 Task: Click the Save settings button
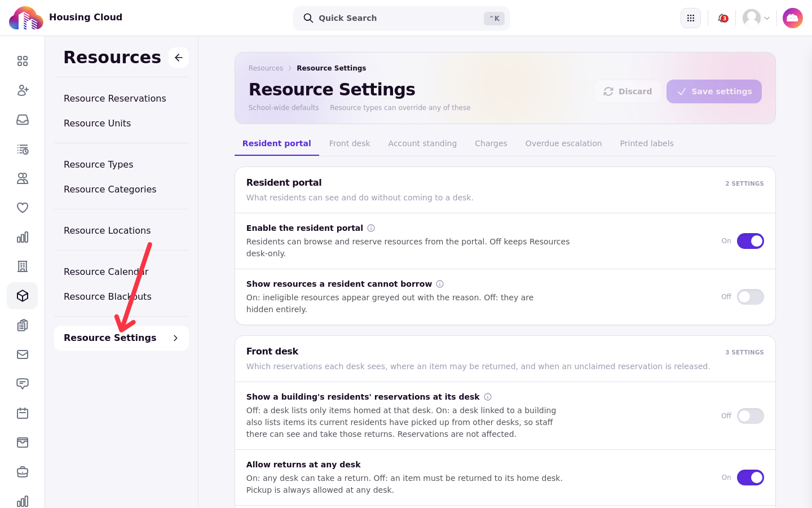pyautogui.click(x=714, y=91)
